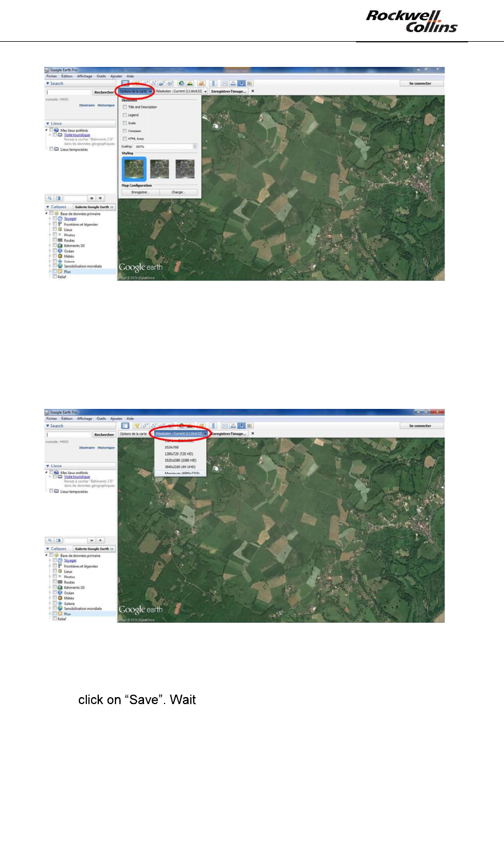Close the save-image bar with the X in the Options panel screenshot
Image resolution: width=504 pixels, height=859 pixels.
point(253,91)
